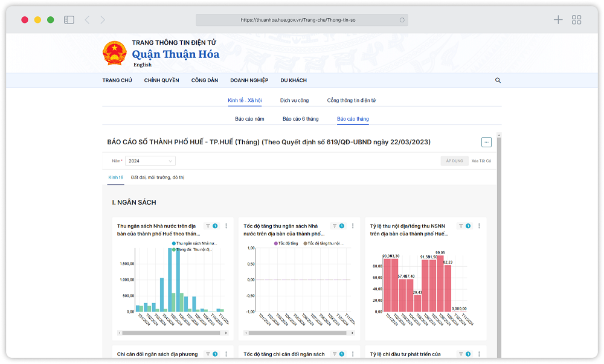Toggle the purple Tốc độ tăng legend series

point(286,243)
